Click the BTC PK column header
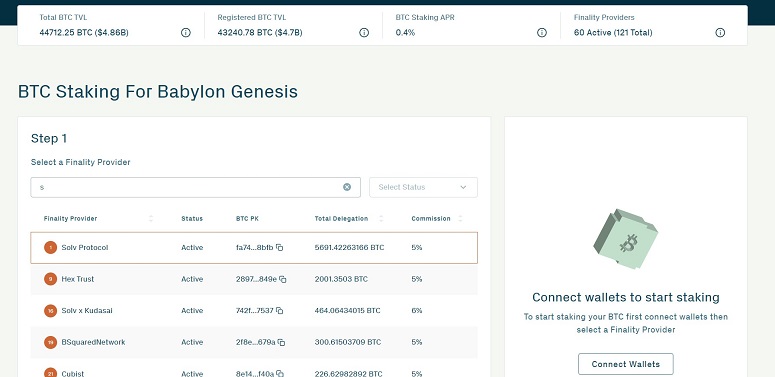The image size is (775, 377). click(x=247, y=218)
